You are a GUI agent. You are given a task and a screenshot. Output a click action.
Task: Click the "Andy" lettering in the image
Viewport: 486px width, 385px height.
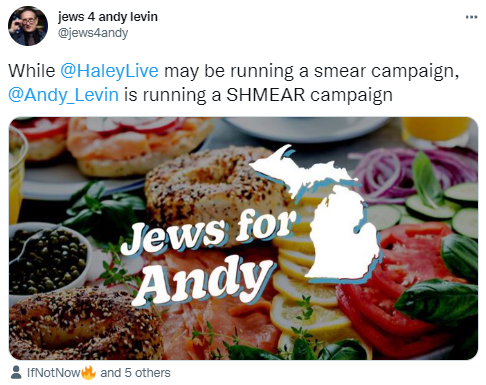[x=204, y=282]
